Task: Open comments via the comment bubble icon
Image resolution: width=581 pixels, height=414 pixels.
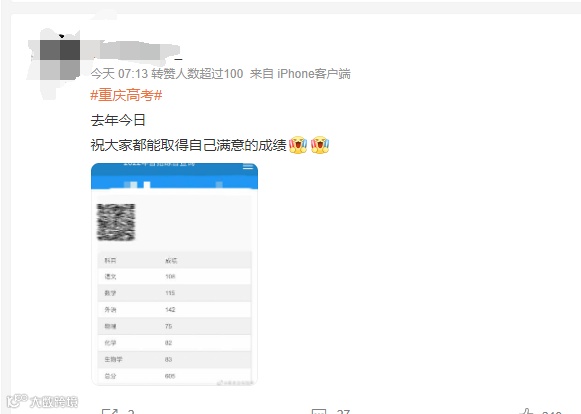Action: point(319,411)
